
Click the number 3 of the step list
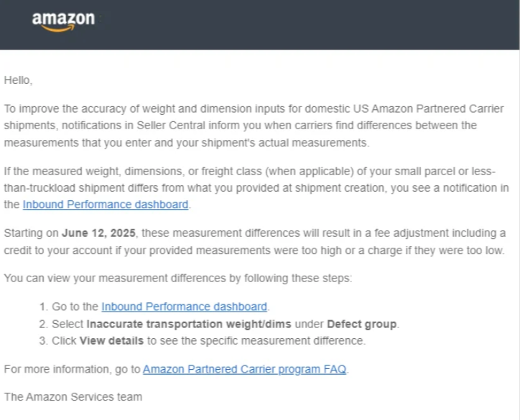point(43,341)
